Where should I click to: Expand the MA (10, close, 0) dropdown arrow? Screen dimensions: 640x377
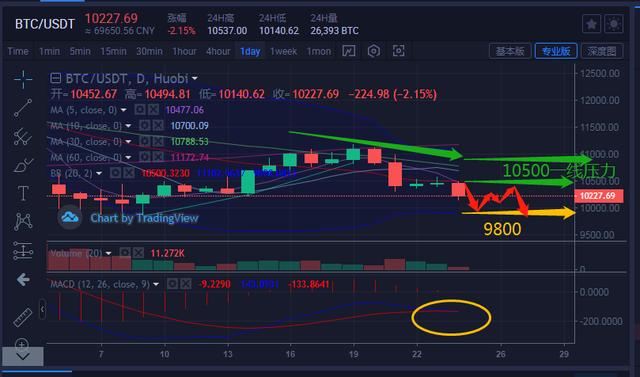tap(128, 126)
